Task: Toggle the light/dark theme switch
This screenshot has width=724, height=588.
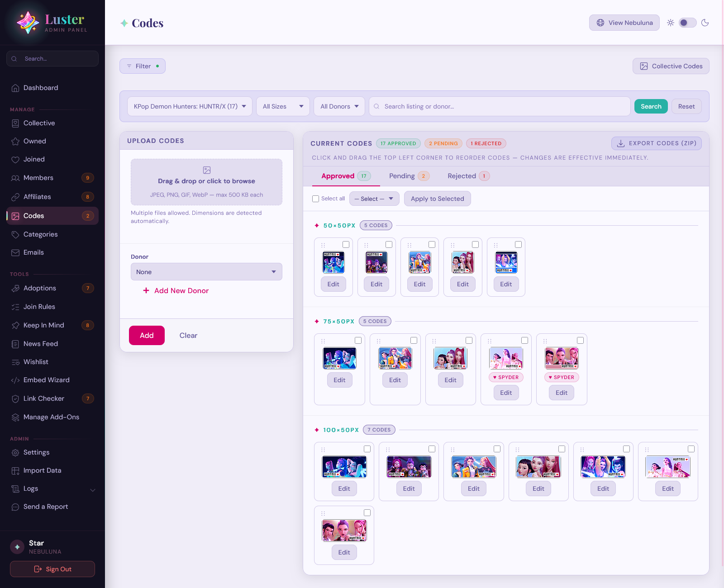Action: (687, 23)
